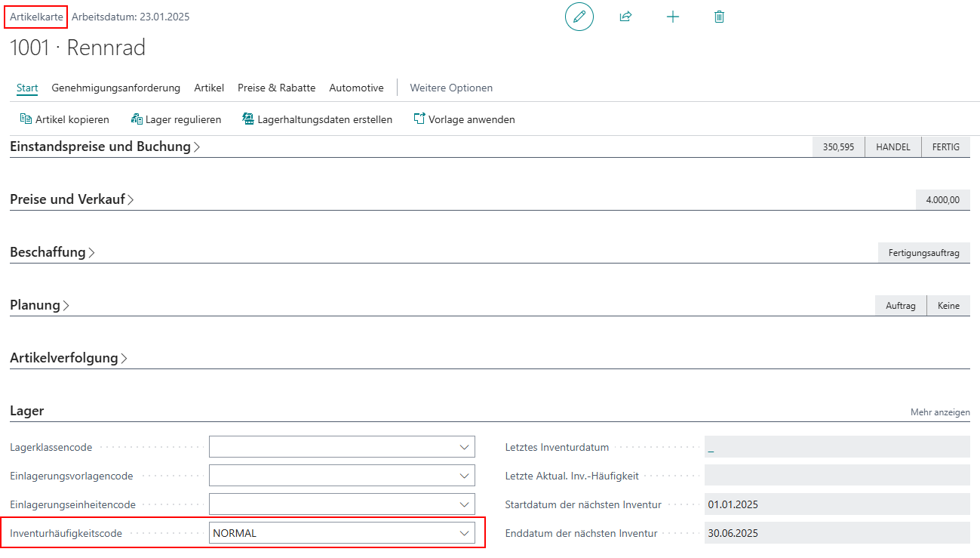Viewport: 980px width, 558px height.
Task: Open Weitere Optionen menu
Action: (x=451, y=88)
